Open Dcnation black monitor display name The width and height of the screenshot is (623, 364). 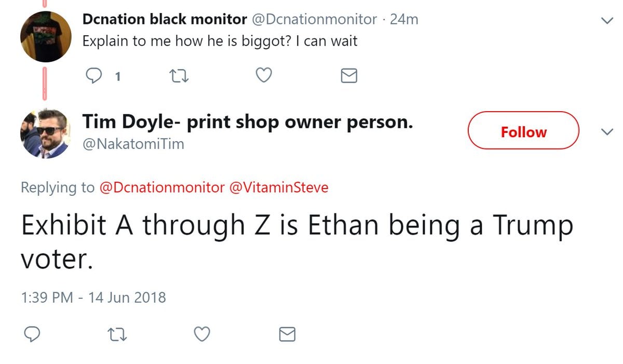point(165,20)
